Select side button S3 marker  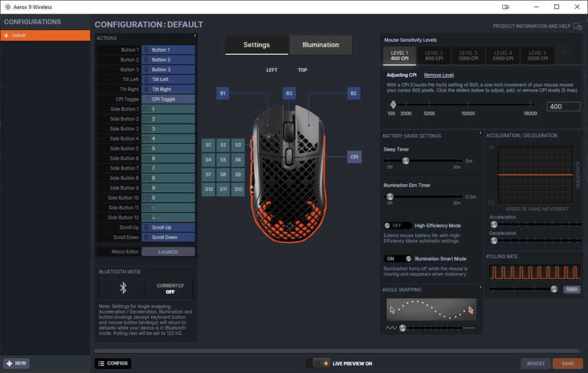click(238, 145)
